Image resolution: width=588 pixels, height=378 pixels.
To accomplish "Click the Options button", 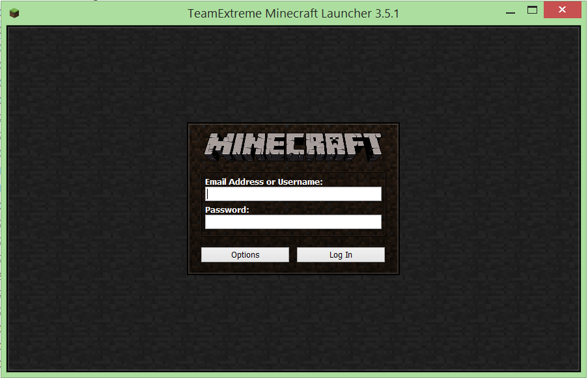I will (245, 255).
